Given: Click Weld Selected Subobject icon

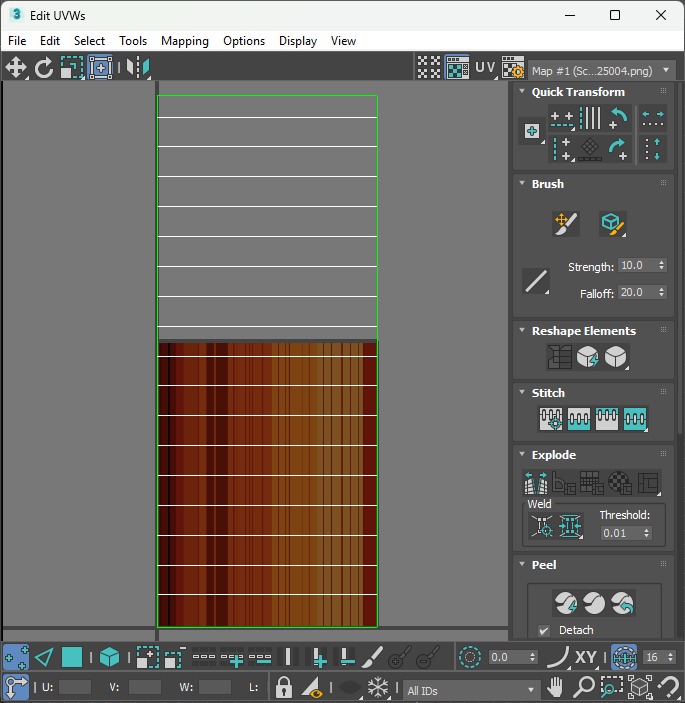Looking at the screenshot, I should (570, 526).
